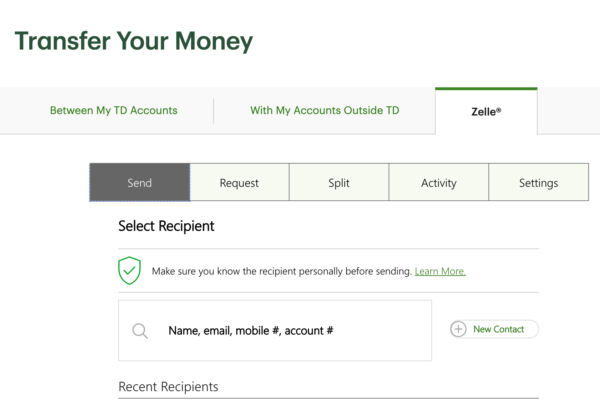The image size is (600, 400).
Task: Click the Select Recipient heading
Action: (166, 227)
